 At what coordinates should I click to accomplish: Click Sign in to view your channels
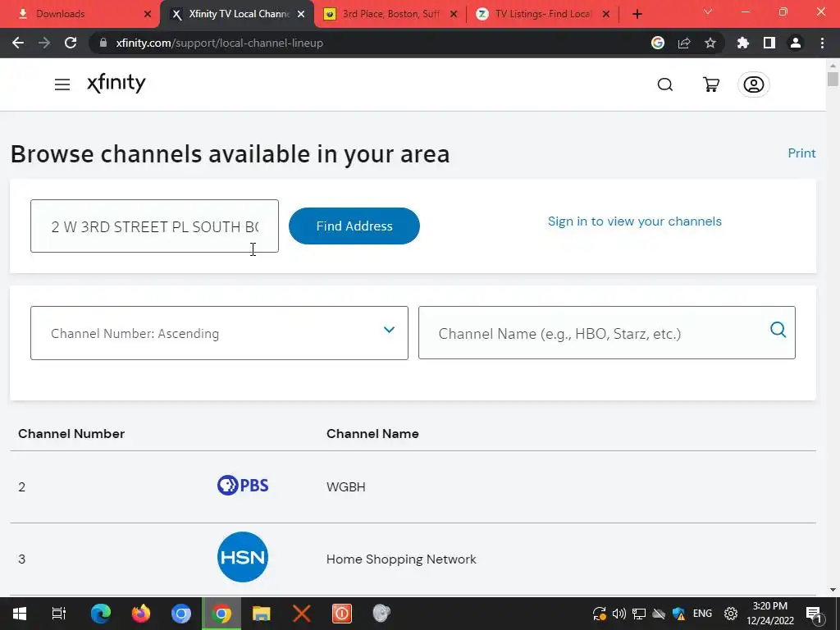tap(634, 221)
